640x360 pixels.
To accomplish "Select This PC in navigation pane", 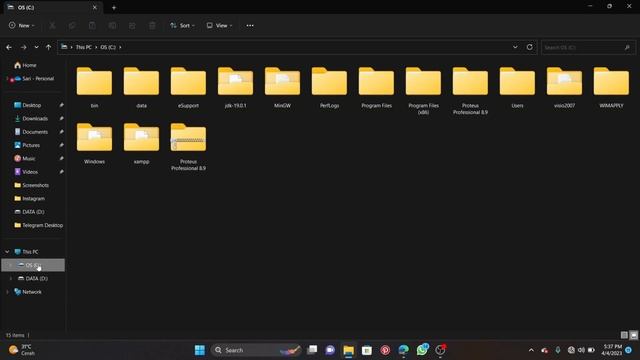I will (x=27, y=252).
